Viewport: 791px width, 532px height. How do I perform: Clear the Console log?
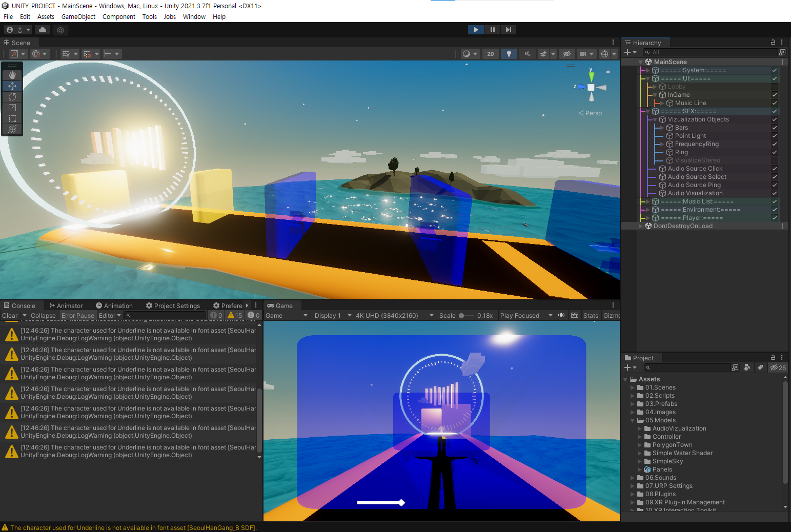pos(10,316)
